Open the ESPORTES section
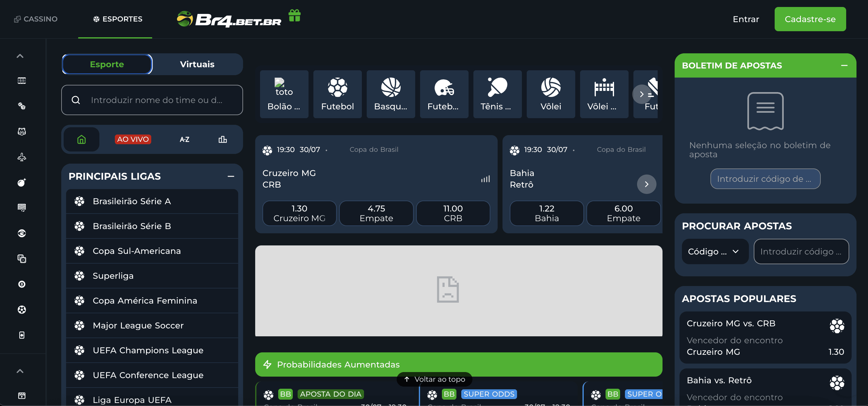The width and height of the screenshot is (868, 406). click(x=118, y=19)
